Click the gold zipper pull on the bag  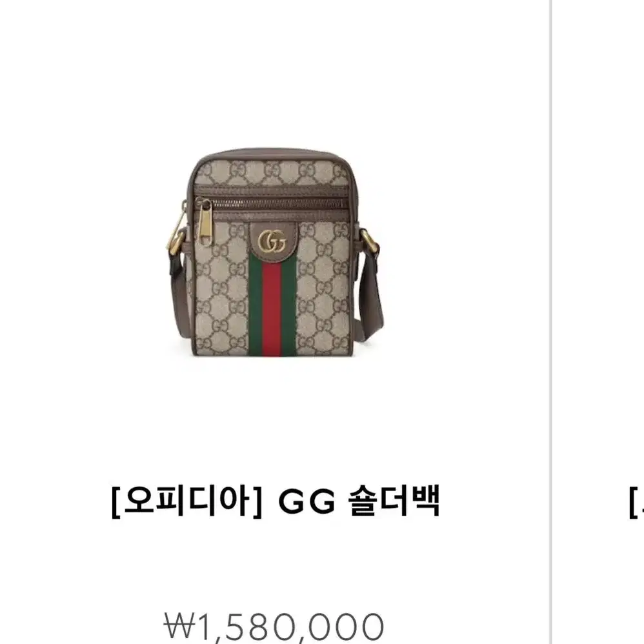[204, 222]
